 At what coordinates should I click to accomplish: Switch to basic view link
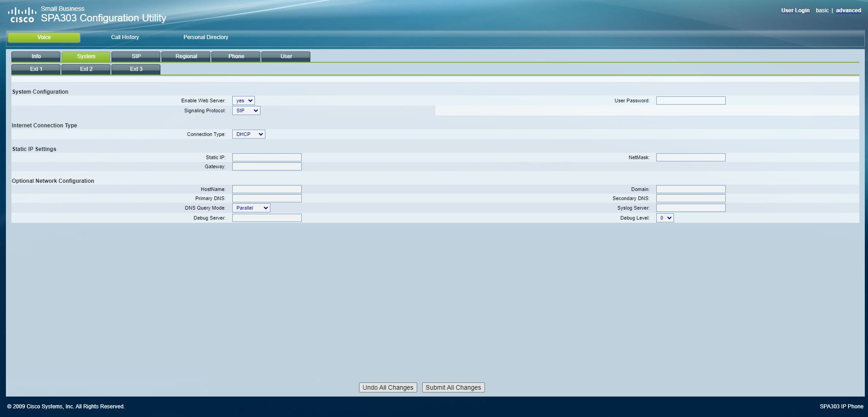click(822, 10)
